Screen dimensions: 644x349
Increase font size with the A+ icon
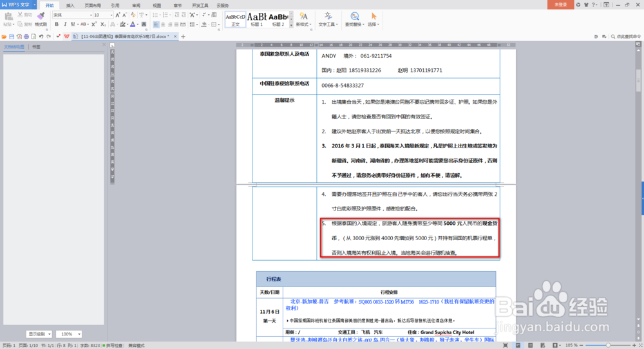tap(118, 15)
